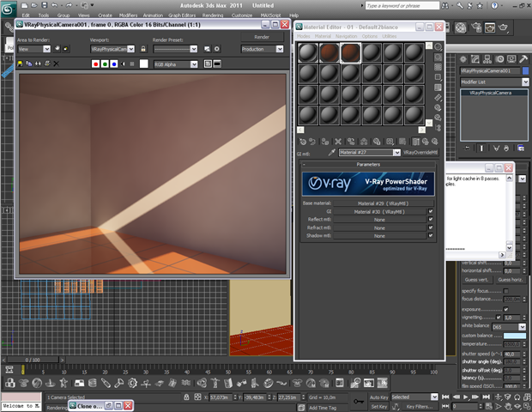
Task: Enable the red channel button
Action: (96, 64)
